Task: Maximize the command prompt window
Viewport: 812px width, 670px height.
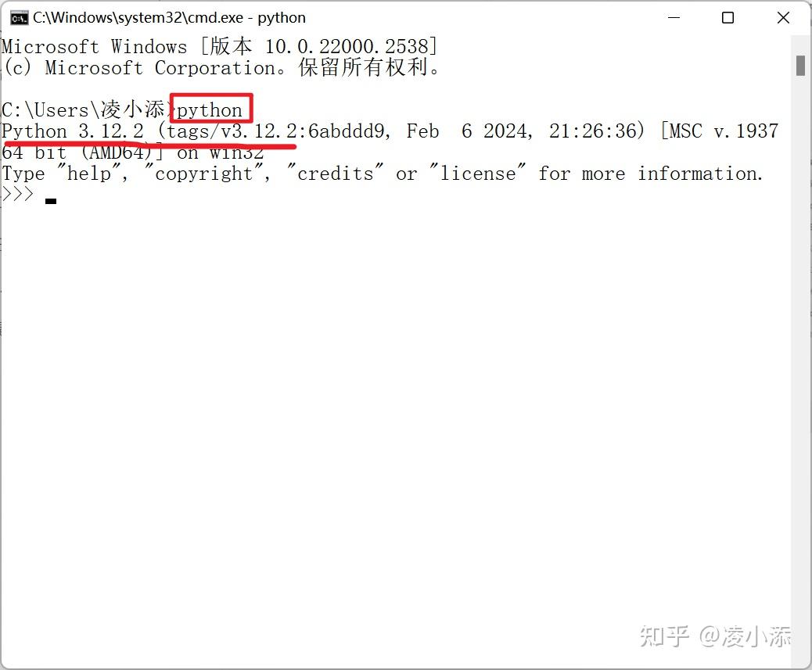Action: click(728, 18)
